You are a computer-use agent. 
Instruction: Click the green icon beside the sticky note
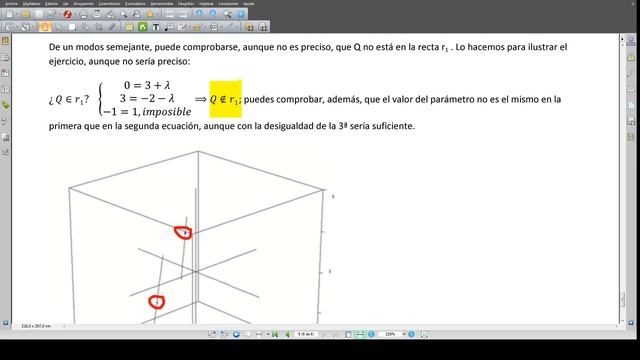pos(142,27)
